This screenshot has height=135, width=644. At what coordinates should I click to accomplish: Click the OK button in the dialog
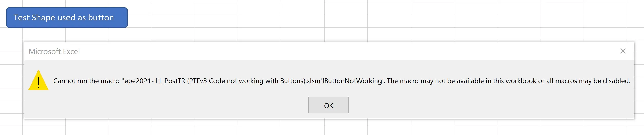pyautogui.click(x=328, y=105)
